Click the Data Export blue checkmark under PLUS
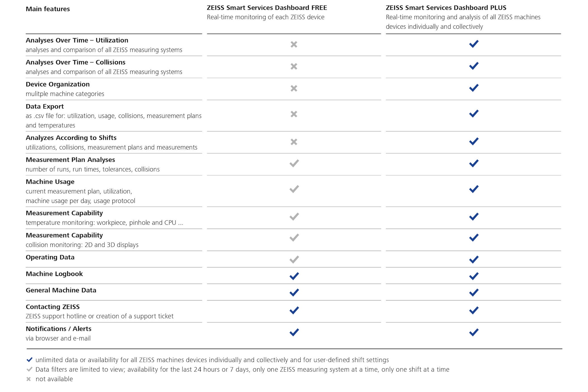 point(473,114)
